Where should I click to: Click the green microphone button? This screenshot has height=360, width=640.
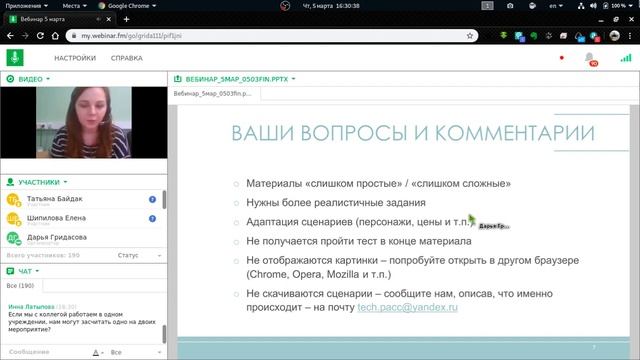pyautogui.click(x=15, y=58)
